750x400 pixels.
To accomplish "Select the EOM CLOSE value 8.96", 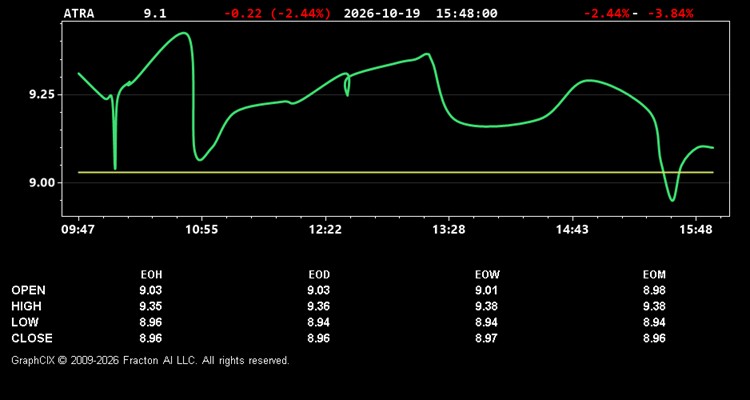I will pos(654,338).
